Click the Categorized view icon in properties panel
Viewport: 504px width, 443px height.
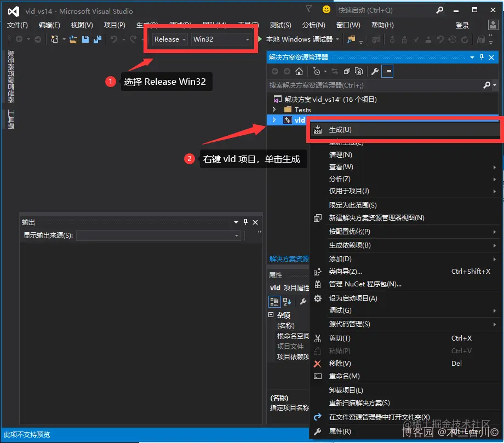[x=274, y=302]
